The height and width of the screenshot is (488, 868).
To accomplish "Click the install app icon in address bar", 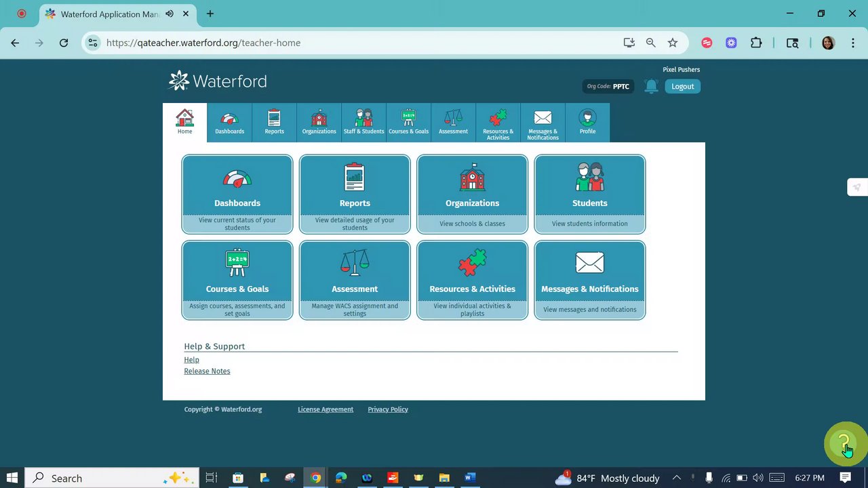I will tap(629, 43).
